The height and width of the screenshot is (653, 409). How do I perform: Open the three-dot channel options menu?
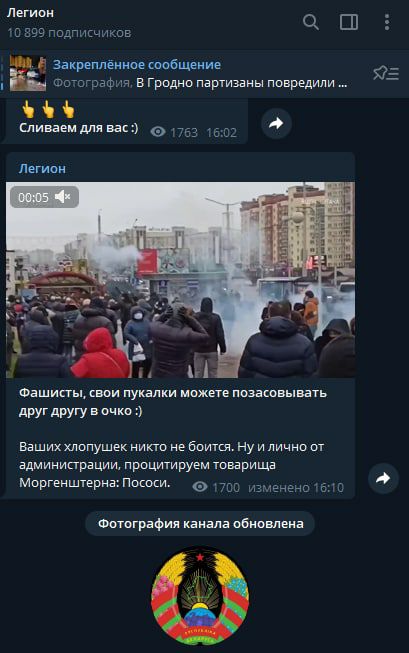tap(387, 22)
